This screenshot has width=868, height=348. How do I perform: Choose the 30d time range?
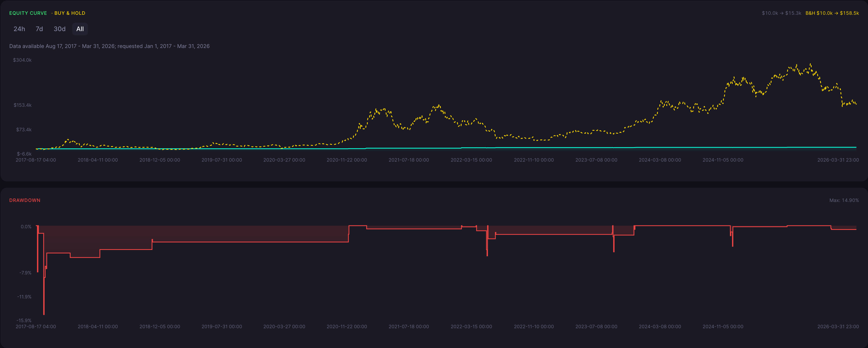click(60, 29)
